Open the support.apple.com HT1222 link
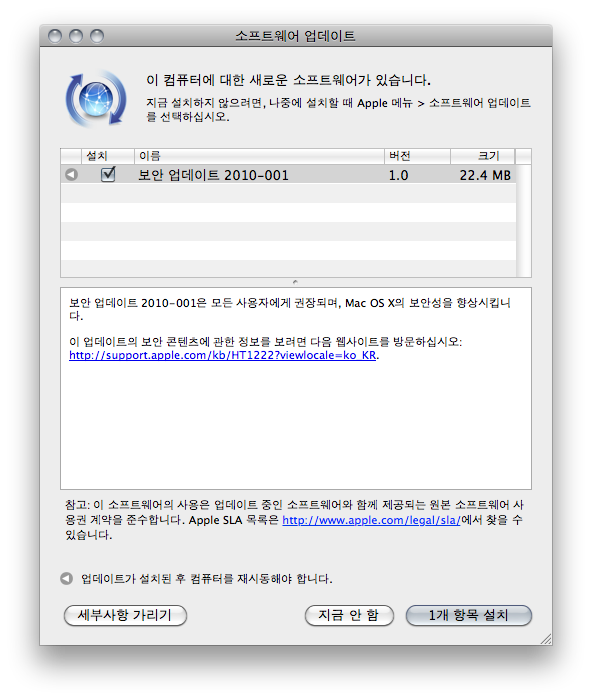Screen dimensions: 592x700 coord(222,355)
